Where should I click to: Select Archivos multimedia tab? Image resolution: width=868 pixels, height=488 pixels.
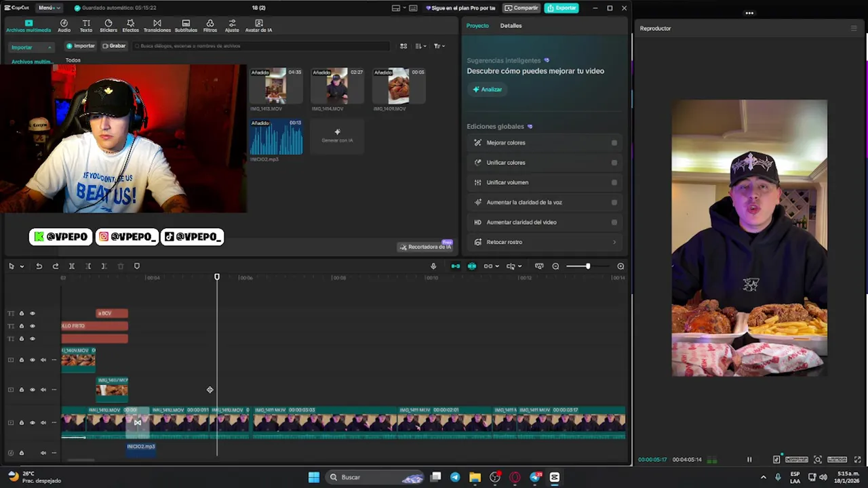[x=28, y=26]
